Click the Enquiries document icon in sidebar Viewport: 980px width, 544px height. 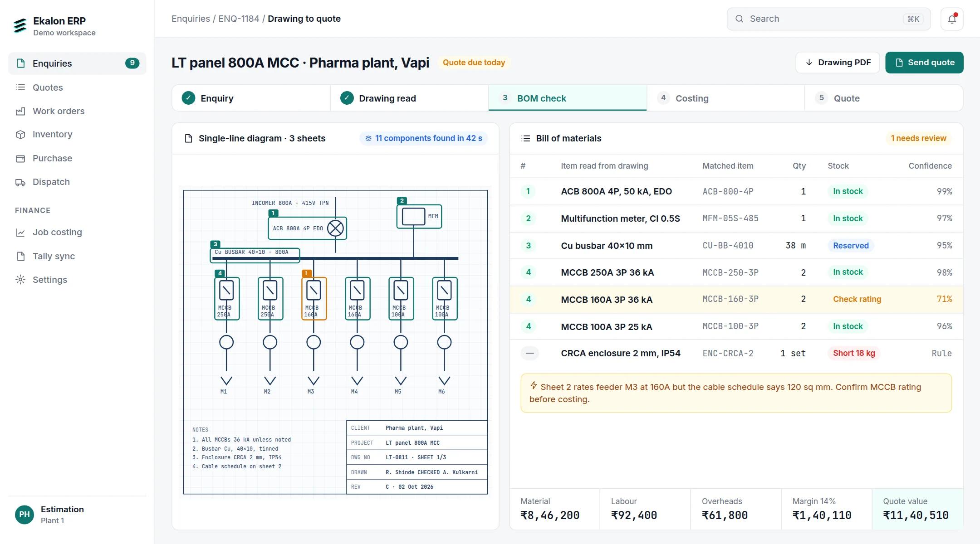[x=20, y=63]
